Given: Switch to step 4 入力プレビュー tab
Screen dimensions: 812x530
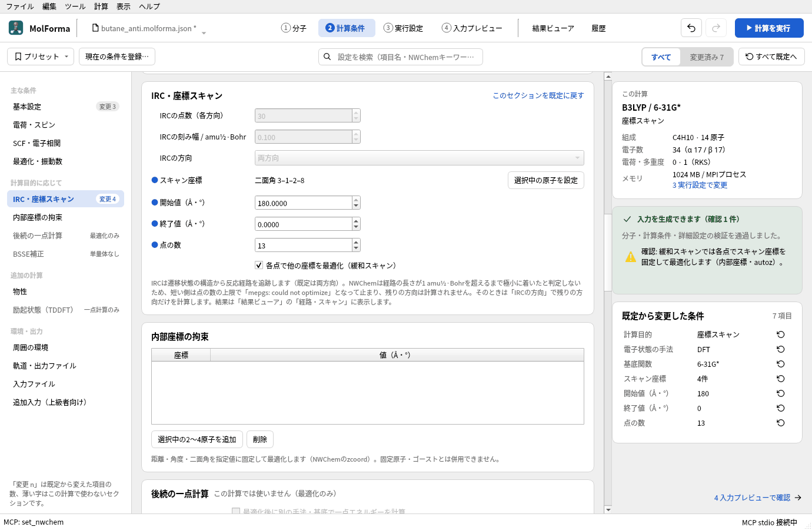Looking at the screenshot, I should pos(472,28).
